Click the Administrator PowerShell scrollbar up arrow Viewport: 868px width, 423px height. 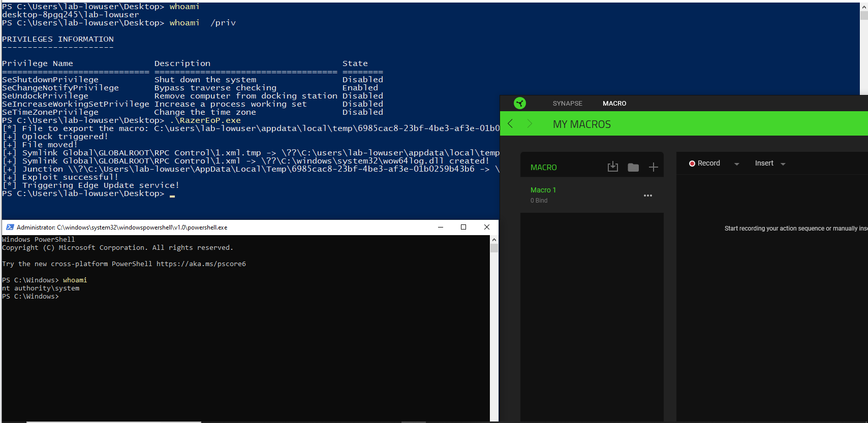(494, 239)
